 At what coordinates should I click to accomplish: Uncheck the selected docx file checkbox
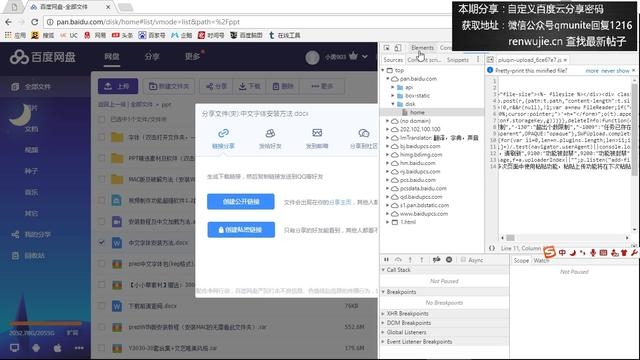(101, 242)
